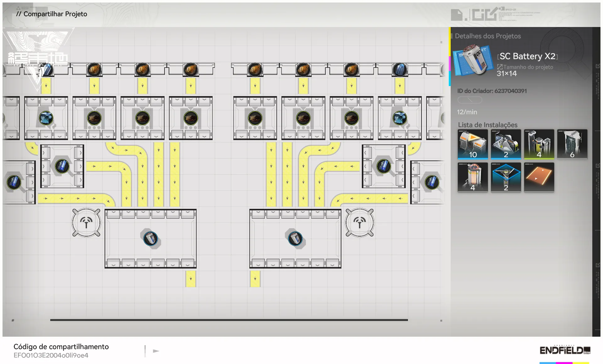Screen dimensions: 603x364
Task: Click the orange-glow facility tile with count 4
Action: pyautogui.click(x=473, y=177)
